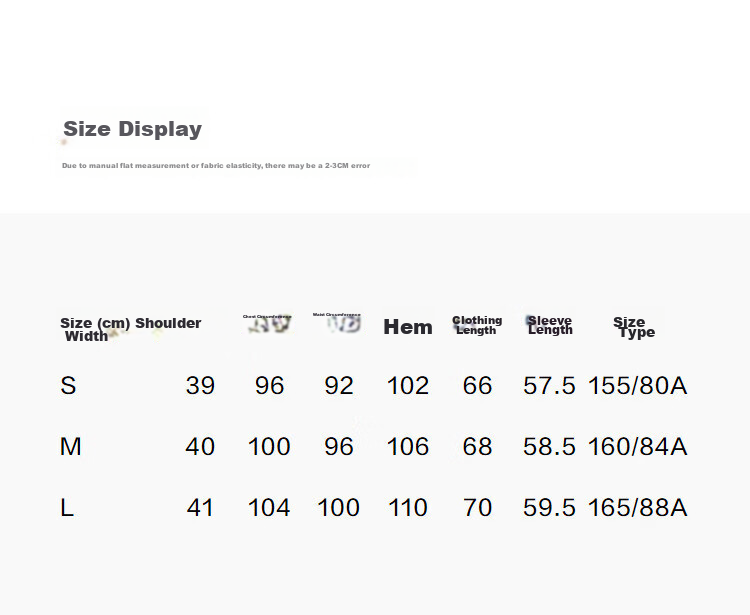750x615 pixels.
Task: Click hem value '110' in L row
Action: [408, 507]
